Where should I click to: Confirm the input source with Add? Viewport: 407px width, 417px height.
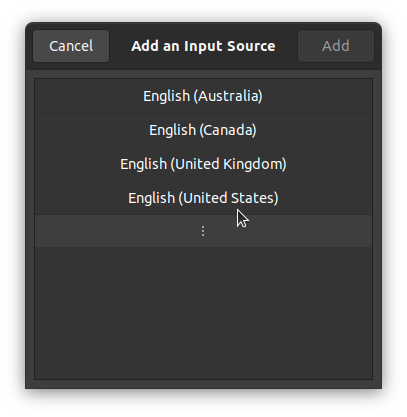point(336,46)
